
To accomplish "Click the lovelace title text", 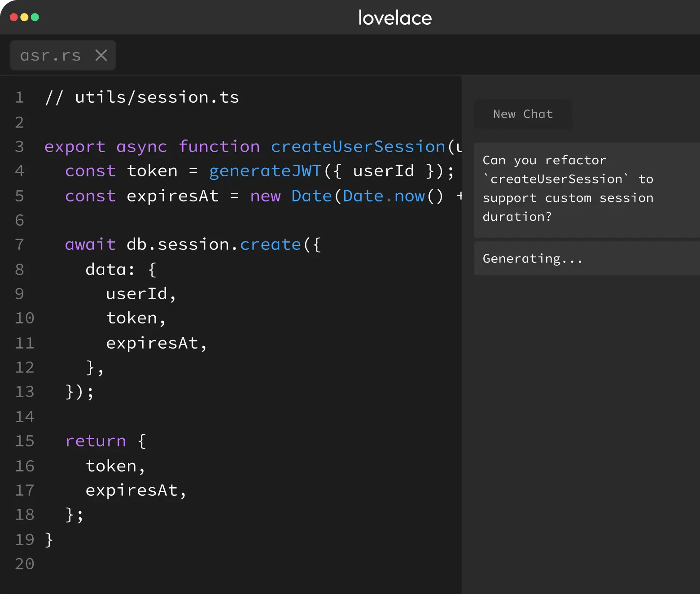I will tap(395, 18).
